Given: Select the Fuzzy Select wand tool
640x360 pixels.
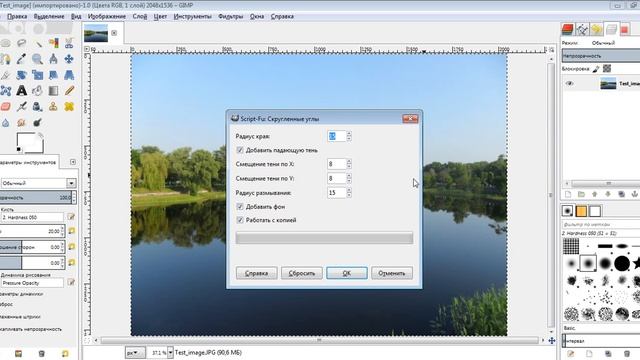Looking at the screenshot, I should pos(38,43).
